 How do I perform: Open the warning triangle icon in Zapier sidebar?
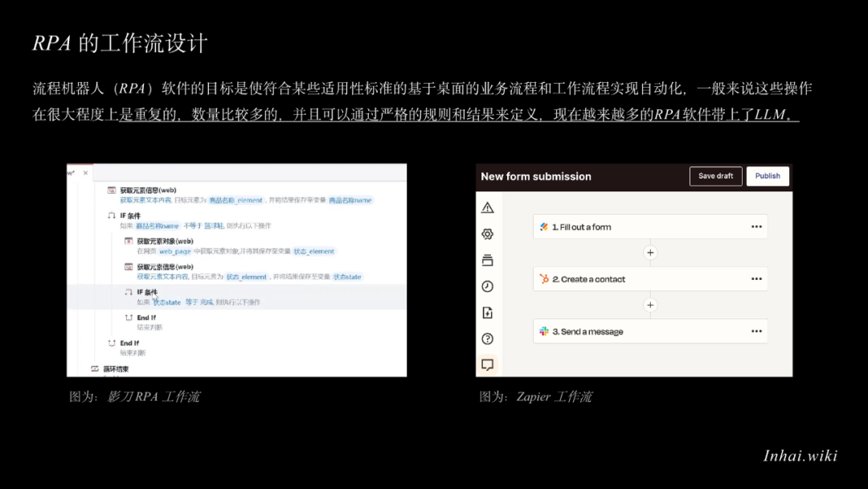pos(487,208)
